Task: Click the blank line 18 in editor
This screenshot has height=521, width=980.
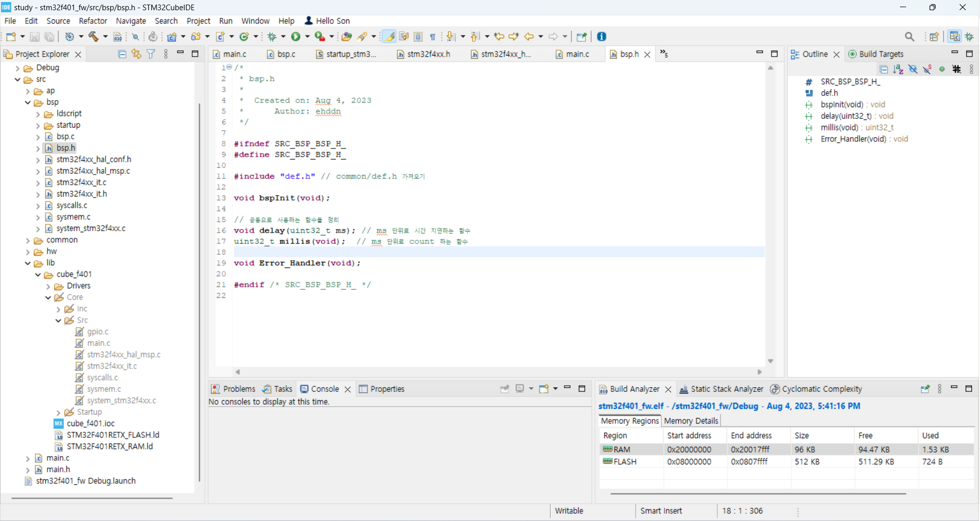Action: click(x=499, y=252)
